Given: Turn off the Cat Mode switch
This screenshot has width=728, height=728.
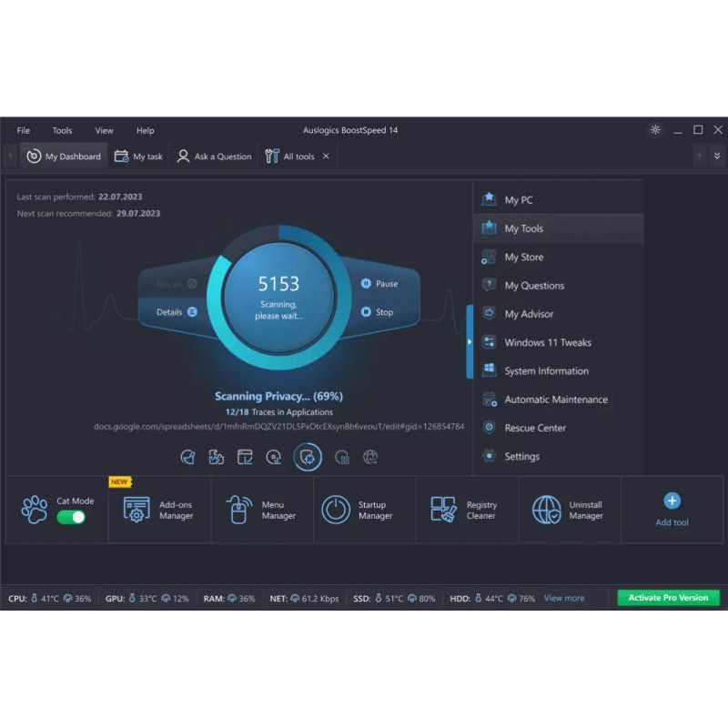Looking at the screenshot, I should pos(71,517).
